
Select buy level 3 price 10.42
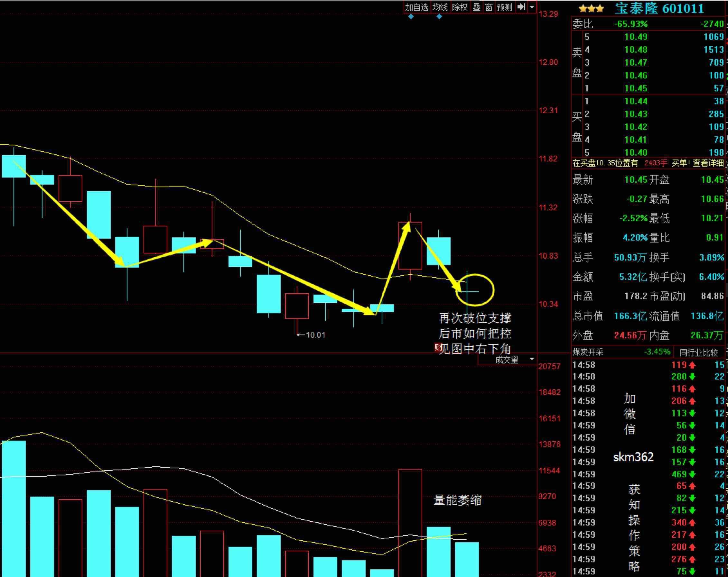tap(636, 127)
